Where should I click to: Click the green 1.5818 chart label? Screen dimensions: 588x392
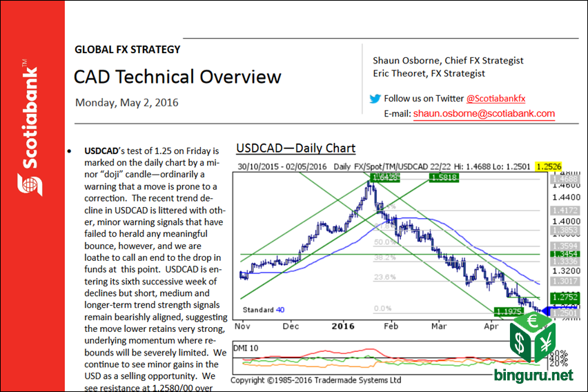click(x=444, y=177)
